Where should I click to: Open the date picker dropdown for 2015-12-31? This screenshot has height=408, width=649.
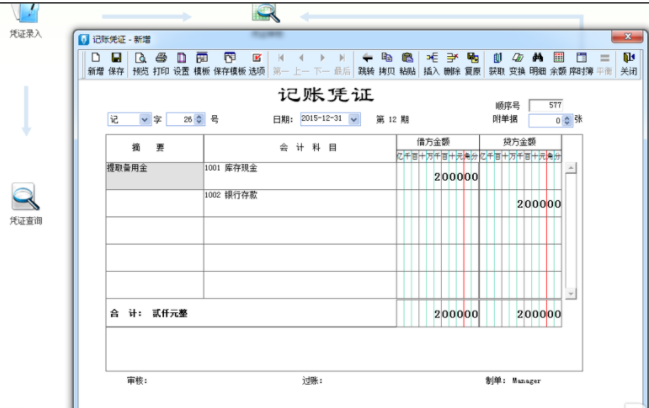coord(354,119)
